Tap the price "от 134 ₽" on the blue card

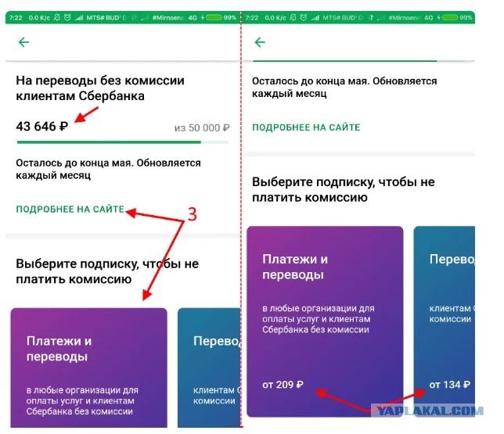[450, 385]
